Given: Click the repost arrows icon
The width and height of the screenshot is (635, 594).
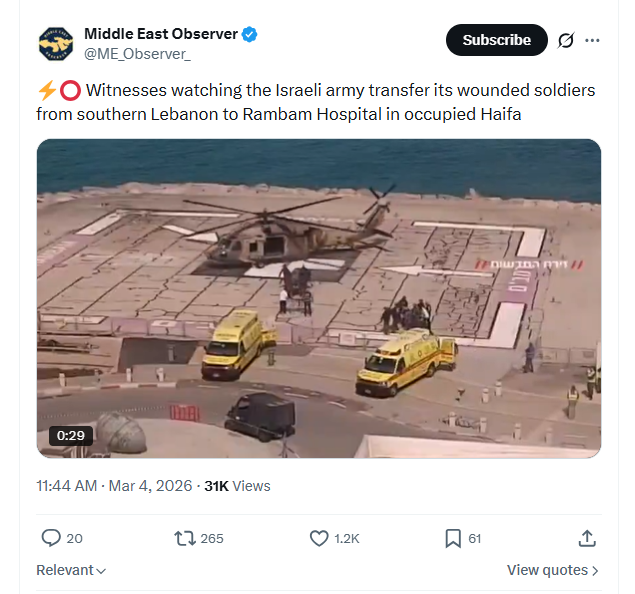Looking at the screenshot, I should click(x=185, y=539).
